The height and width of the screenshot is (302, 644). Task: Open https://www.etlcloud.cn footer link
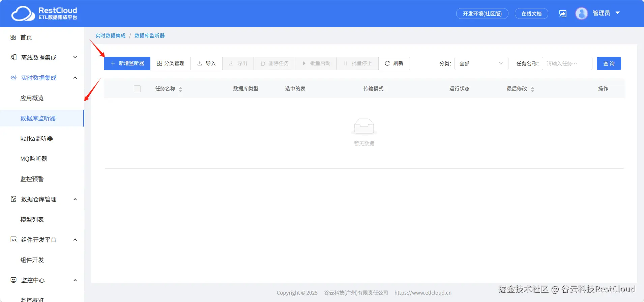pos(423,293)
